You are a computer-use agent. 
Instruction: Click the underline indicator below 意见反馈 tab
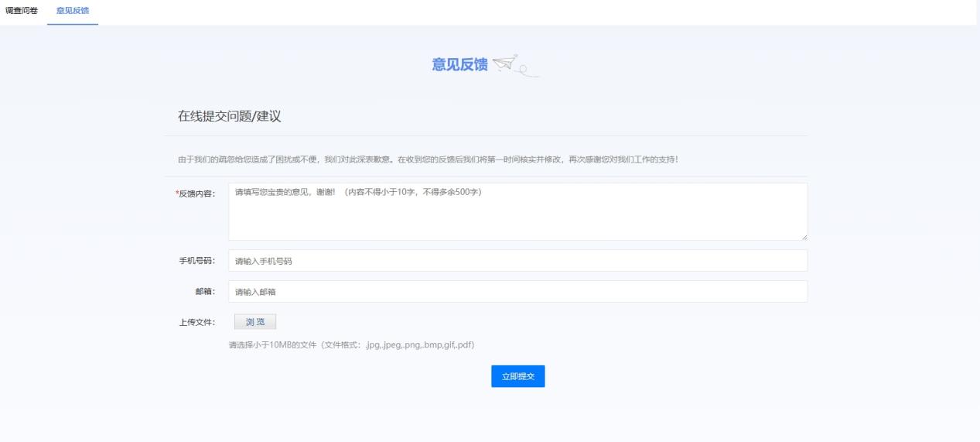[72, 24]
